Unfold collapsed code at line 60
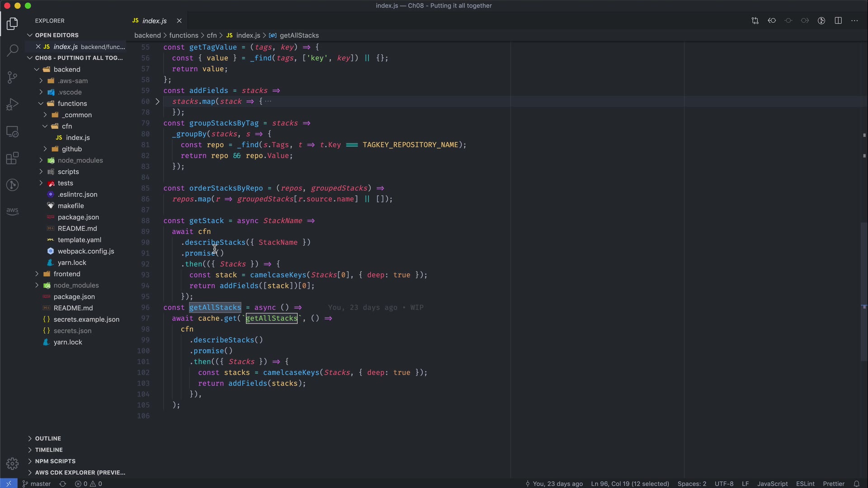 pyautogui.click(x=157, y=102)
